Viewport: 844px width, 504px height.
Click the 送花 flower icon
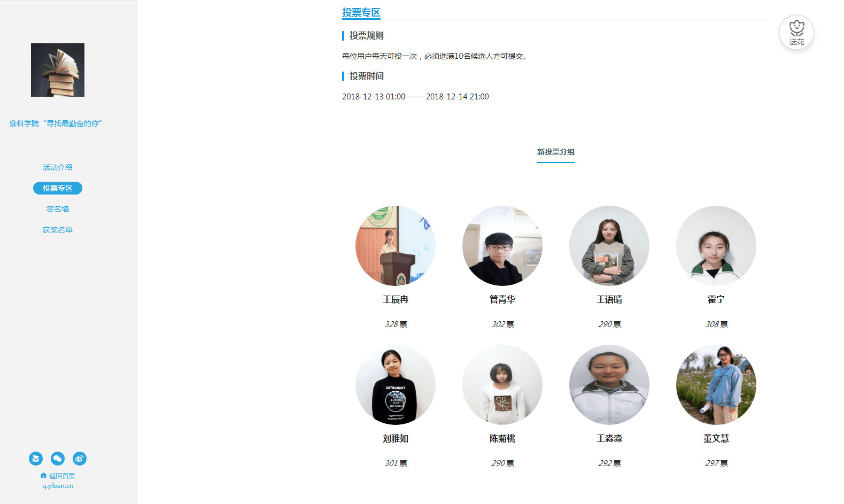(x=796, y=32)
